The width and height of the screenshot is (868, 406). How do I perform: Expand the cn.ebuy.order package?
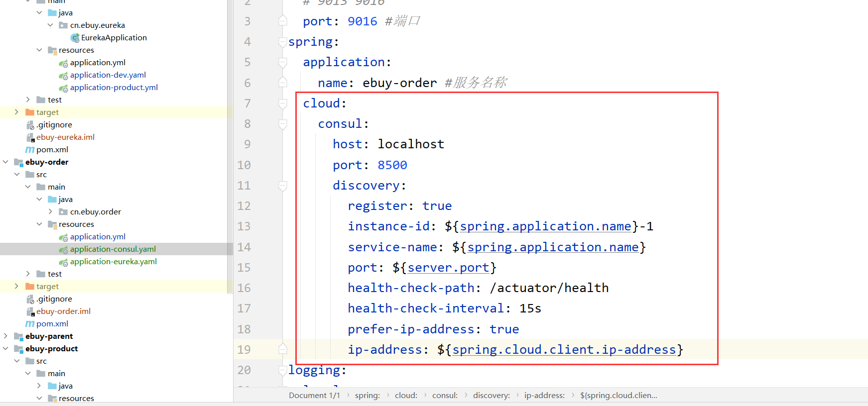51,212
